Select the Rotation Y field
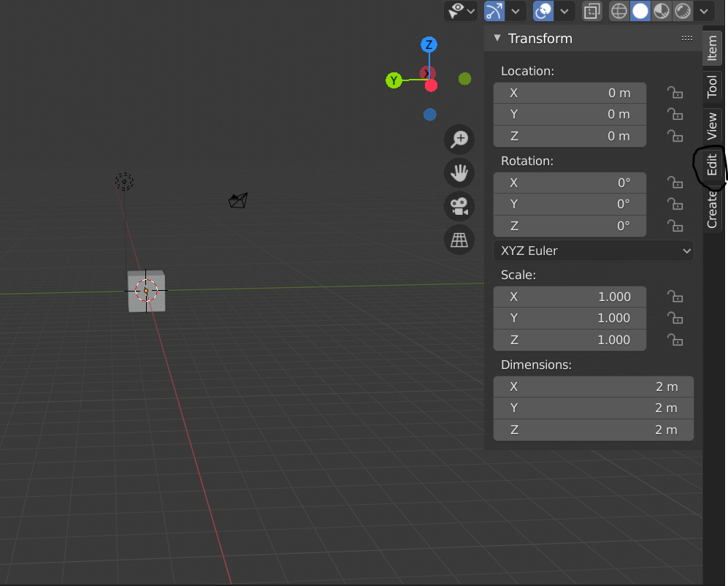728x586 pixels. [x=570, y=204]
